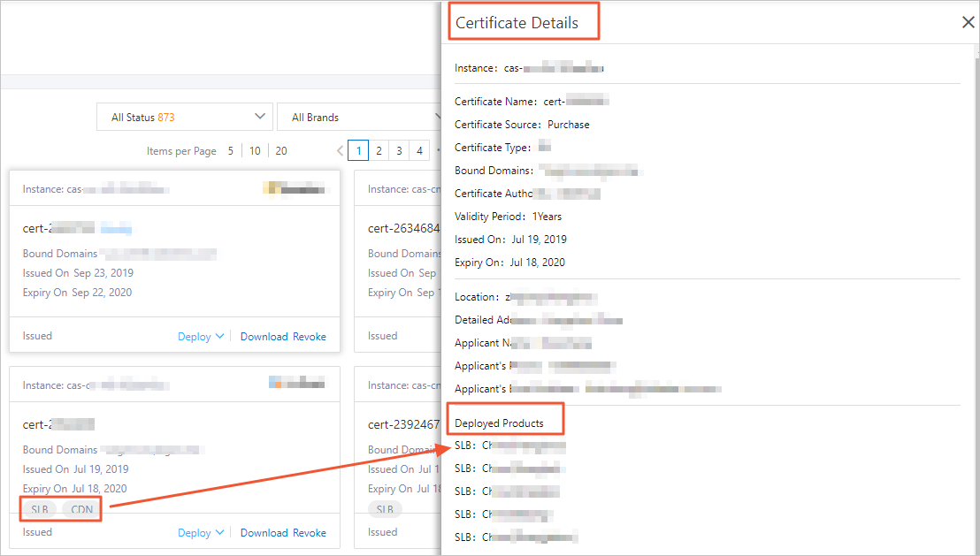Expand Deploy menu on Sep 23 certificate
980x556 pixels.
click(201, 337)
